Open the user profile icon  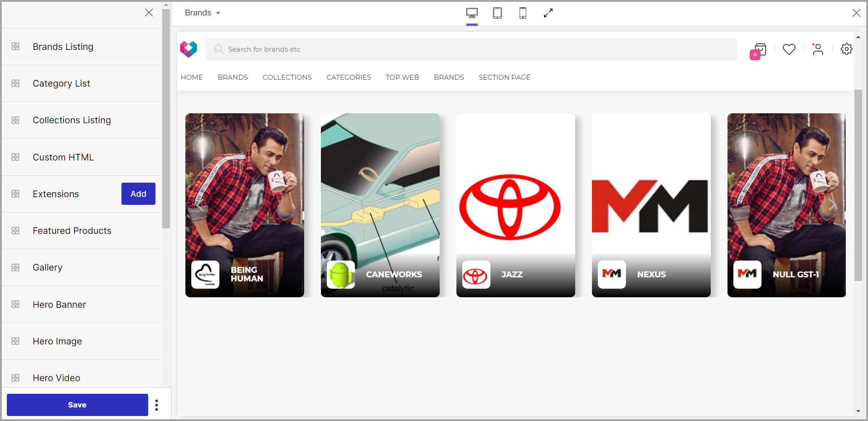[x=818, y=49]
